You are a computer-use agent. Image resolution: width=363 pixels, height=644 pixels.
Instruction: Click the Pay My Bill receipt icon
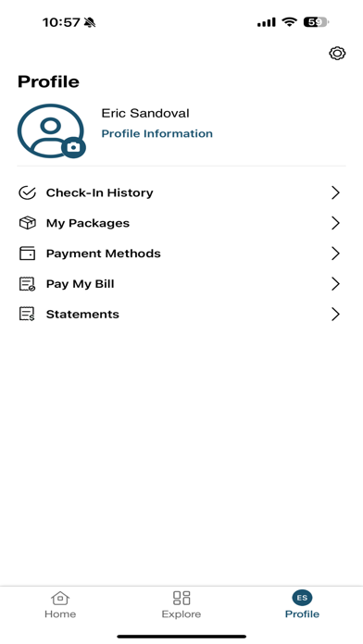tap(28, 284)
